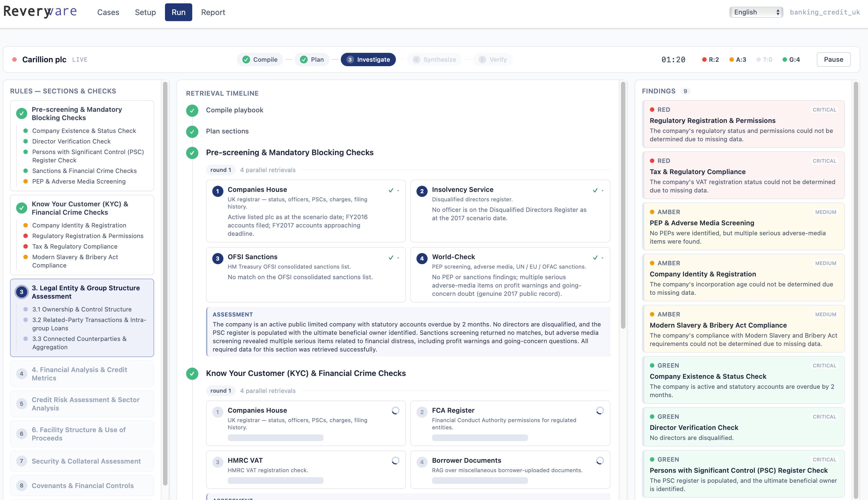The width and height of the screenshot is (868, 500).
Task: Open Modern Slavery & Bribery Act amber finding card
Action: coord(743,329)
